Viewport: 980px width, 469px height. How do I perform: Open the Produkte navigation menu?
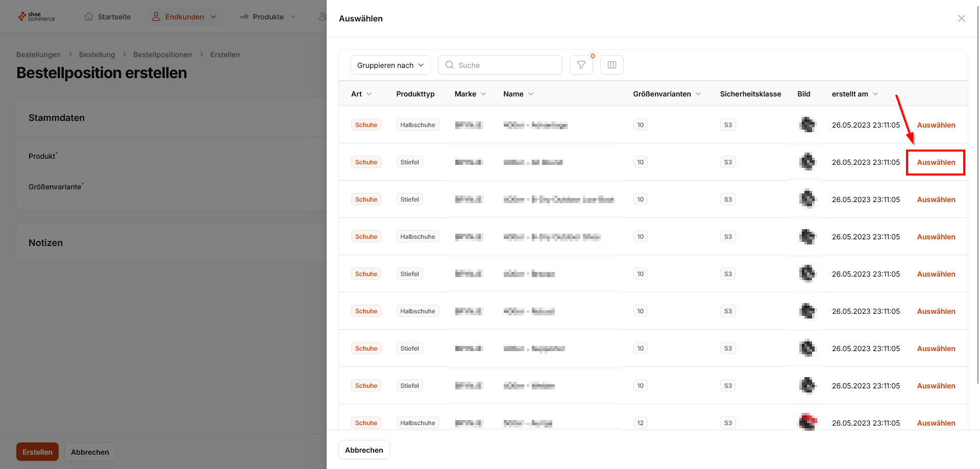[268, 17]
